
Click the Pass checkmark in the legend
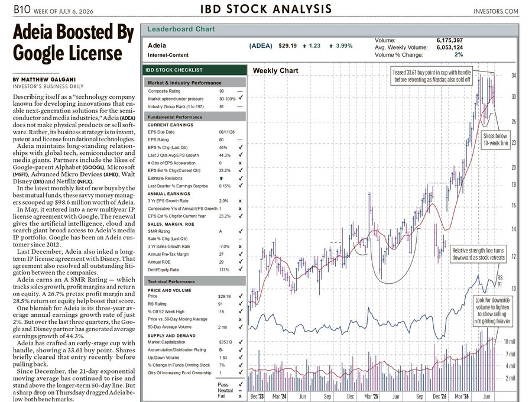tap(241, 384)
